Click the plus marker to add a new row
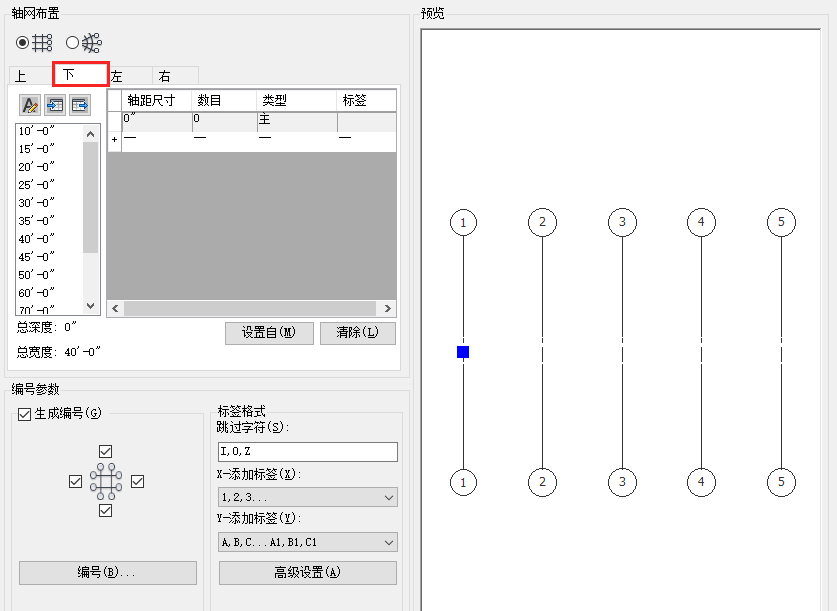Viewport: 837px width, 611px height. [x=114, y=140]
